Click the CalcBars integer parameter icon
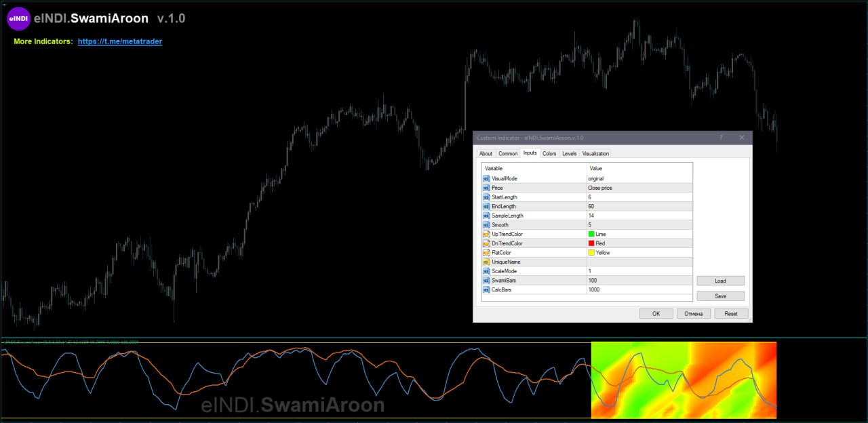The image size is (868, 423). [x=486, y=289]
